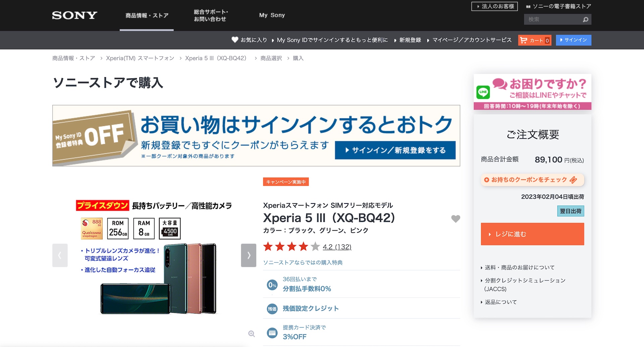
Task: Click the zoom-in magnifier under product image
Action: tap(252, 334)
